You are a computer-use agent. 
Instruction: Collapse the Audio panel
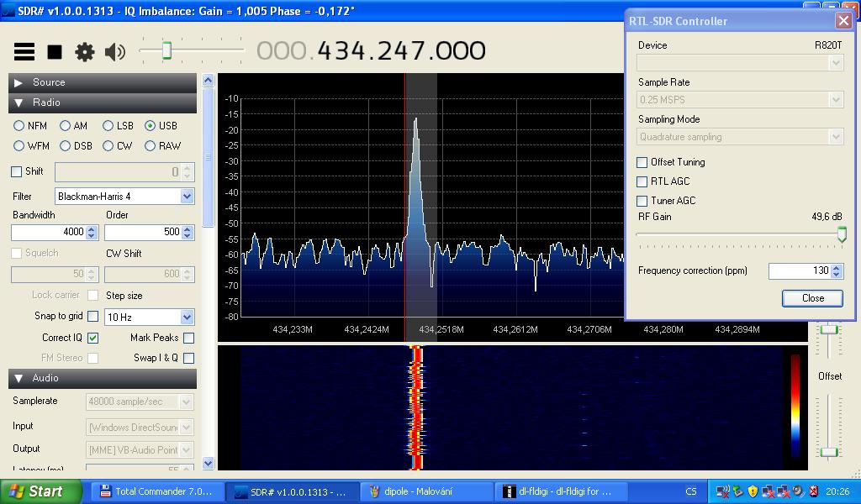[102, 378]
